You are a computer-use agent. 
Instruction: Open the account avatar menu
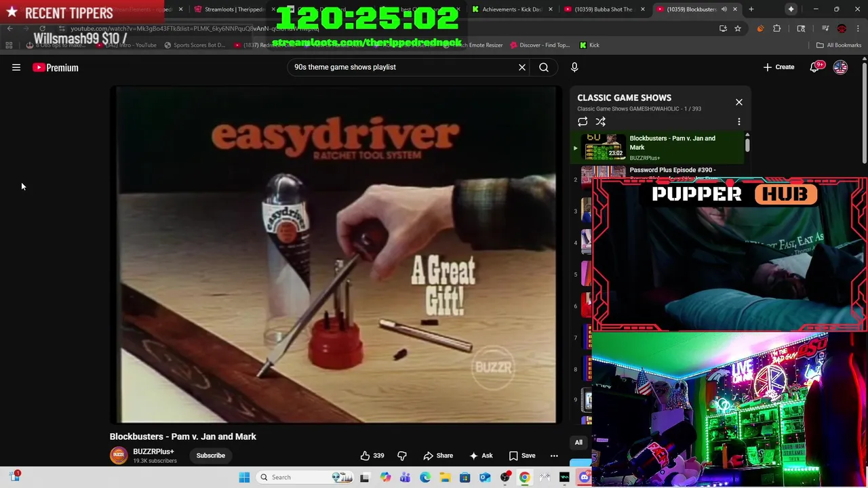(x=840, y=67)
